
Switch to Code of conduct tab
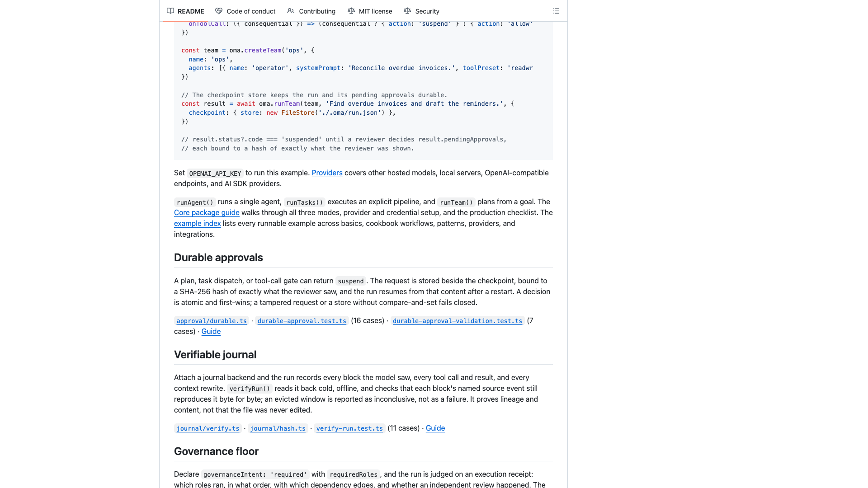245,11
